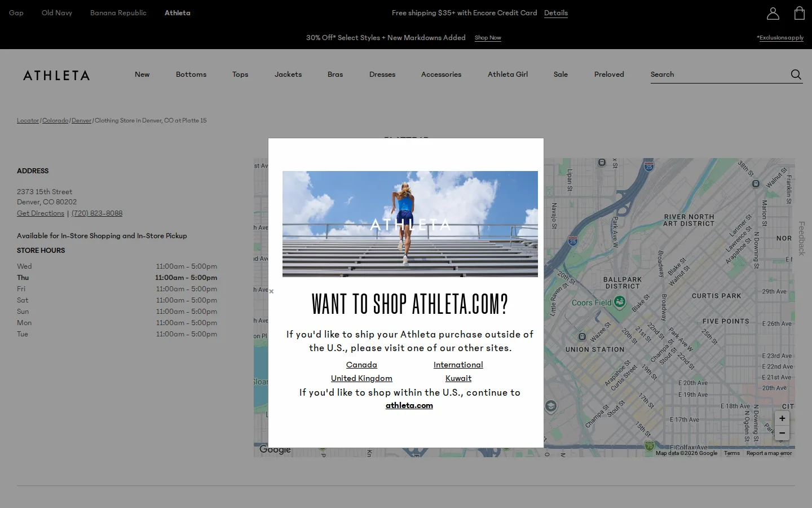Click the Google logo on map
812x508 pixels.
pyautogui.click(x=275, y=449)
